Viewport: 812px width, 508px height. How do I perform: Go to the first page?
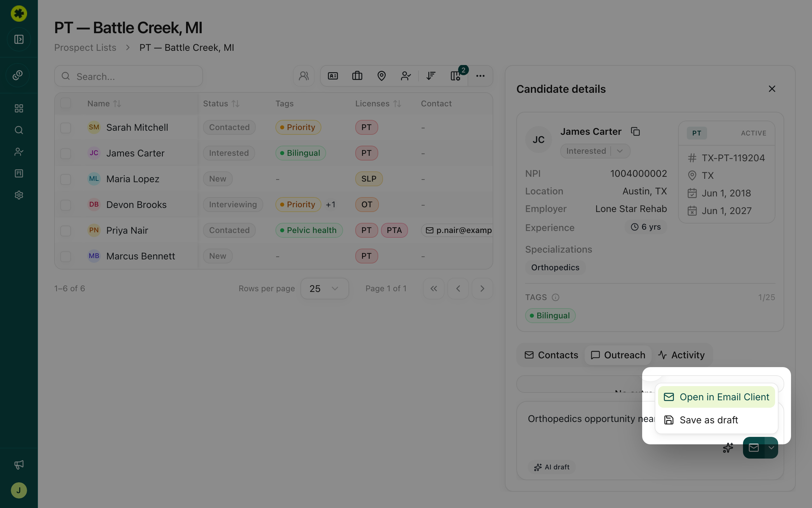coord(434,289)
